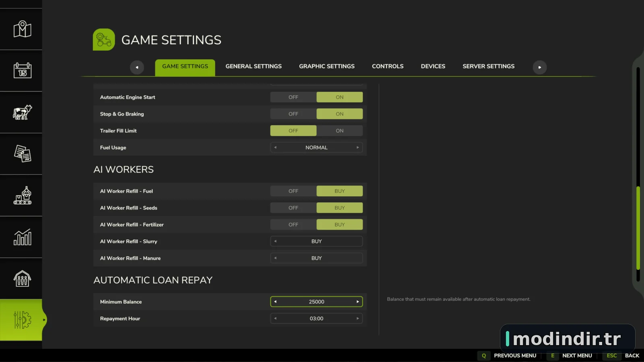
Task: Increase Minimum Balance with right arrow
Action: click(357, 302)
